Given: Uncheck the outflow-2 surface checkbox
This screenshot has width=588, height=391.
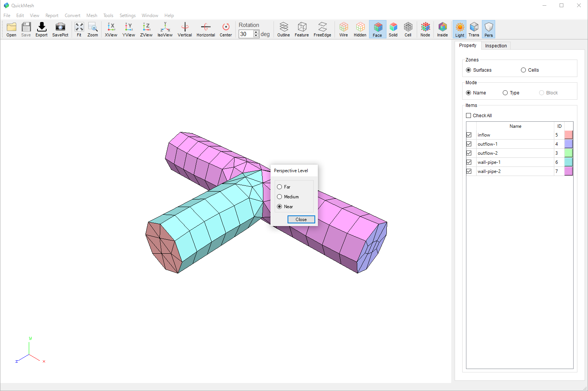Looking at the screenshot, I should pyautogui.click(x=469, y=153).
